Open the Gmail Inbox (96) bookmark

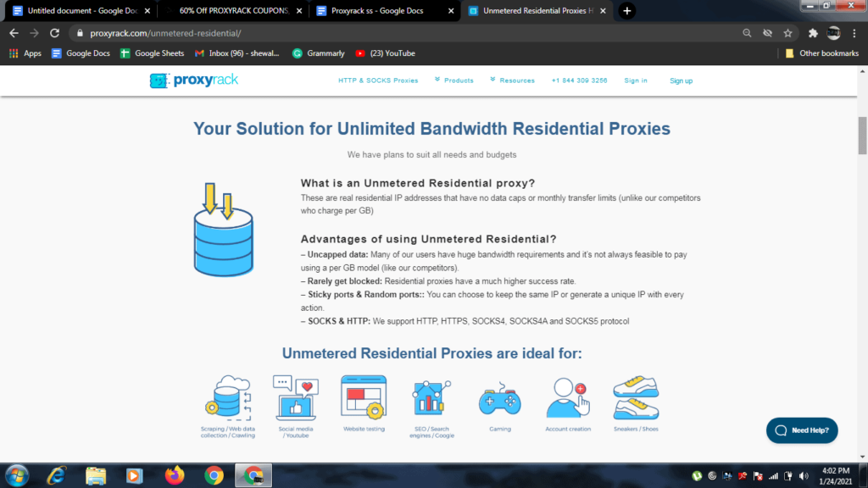[237, 53]
